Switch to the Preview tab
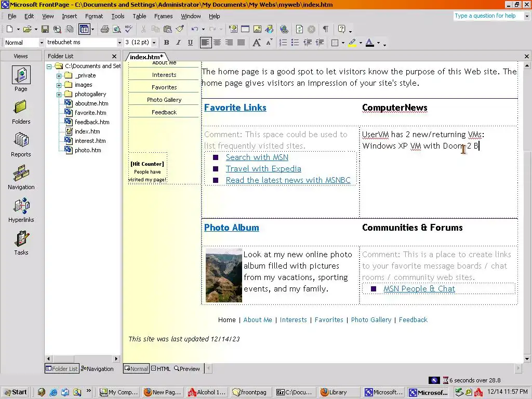Screen dimensions: 532x399 point(187,369)
